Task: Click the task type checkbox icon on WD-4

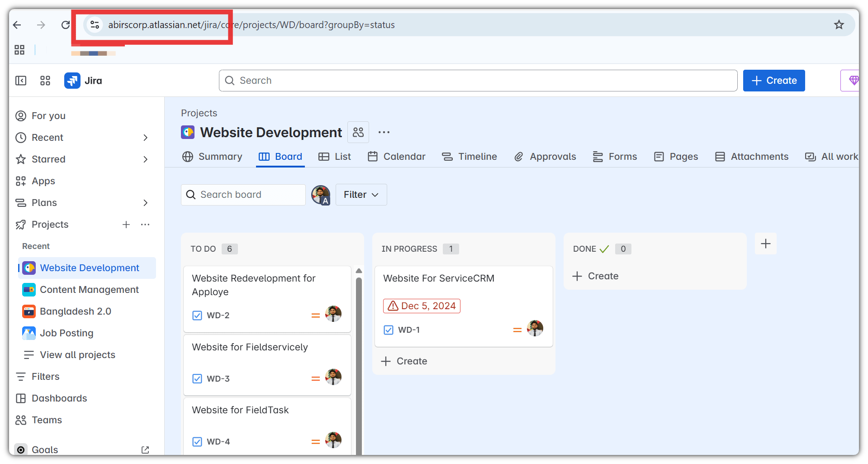Action: click(197, 442)
